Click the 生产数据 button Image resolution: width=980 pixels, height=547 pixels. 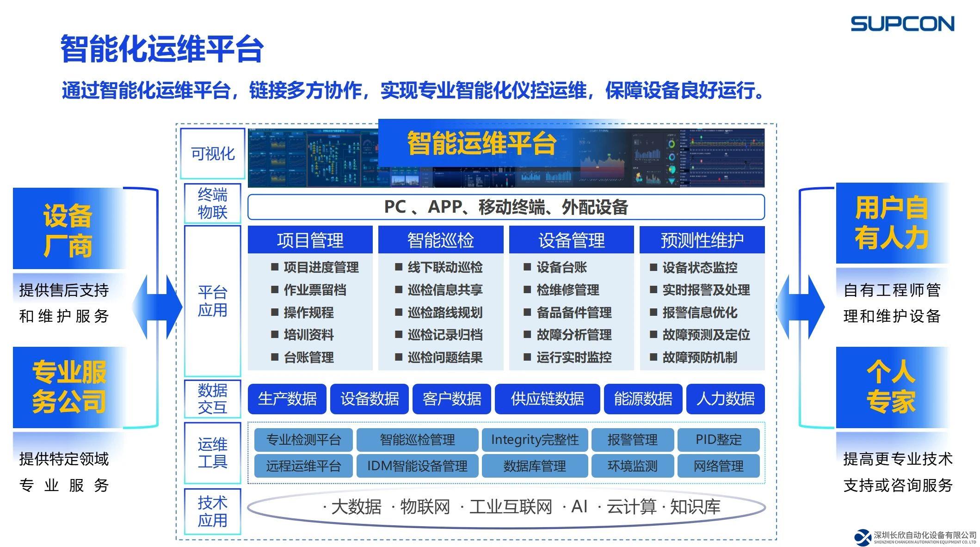point(287,399)
